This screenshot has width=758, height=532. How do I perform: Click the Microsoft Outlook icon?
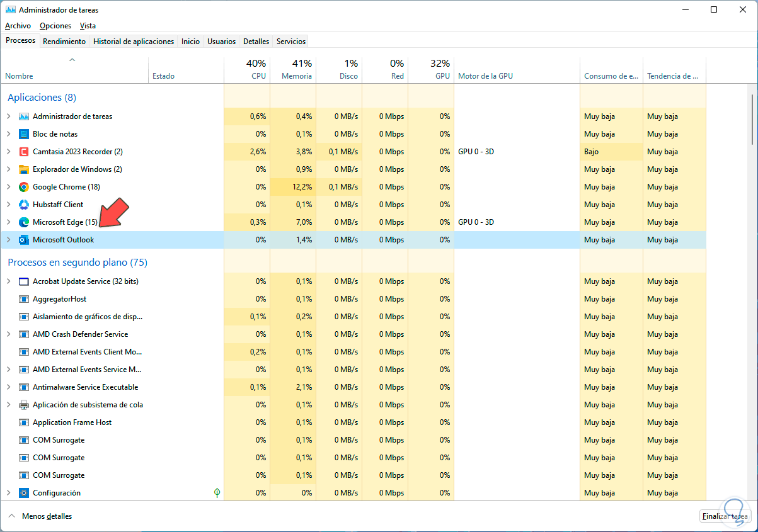pyautogui.click(x=24, y=240)
